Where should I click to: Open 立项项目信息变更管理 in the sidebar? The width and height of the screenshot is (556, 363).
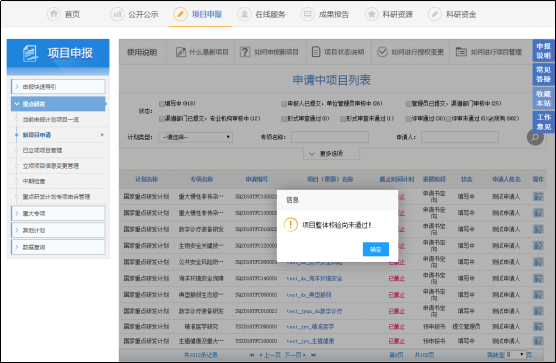tap(51, 166)
